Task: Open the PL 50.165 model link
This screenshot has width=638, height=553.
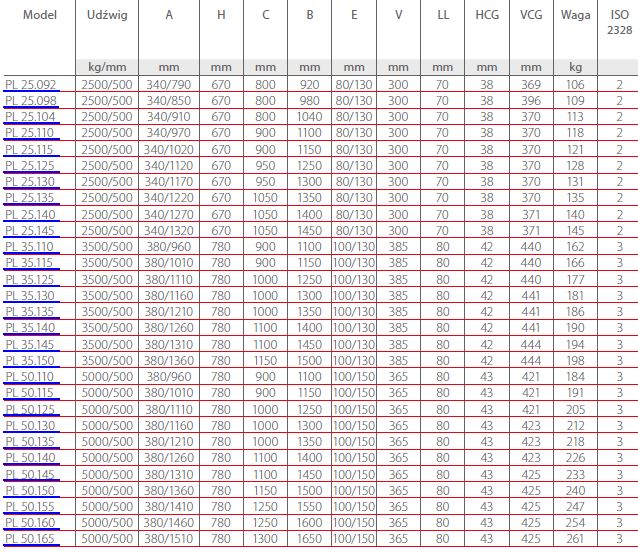Action: pos(30,539)
